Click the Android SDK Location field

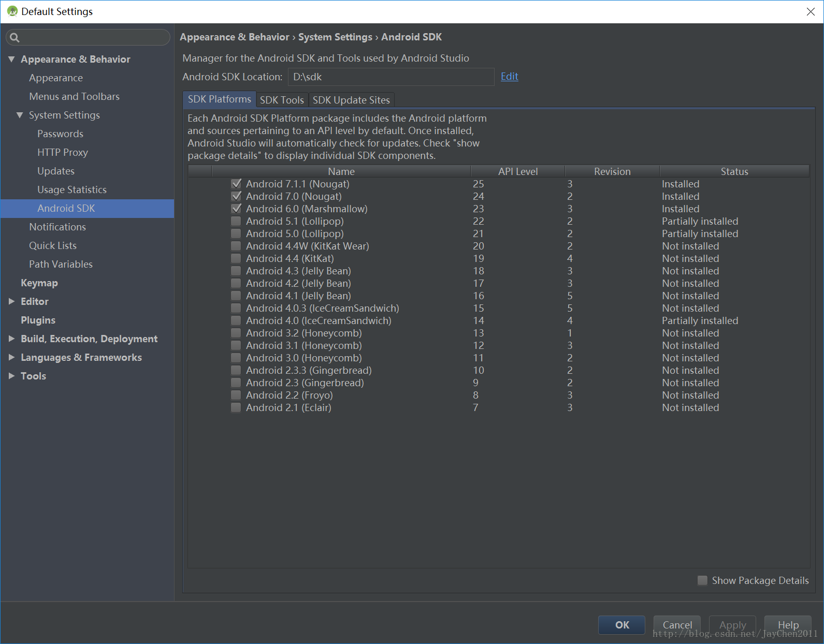tap(391, 77)
